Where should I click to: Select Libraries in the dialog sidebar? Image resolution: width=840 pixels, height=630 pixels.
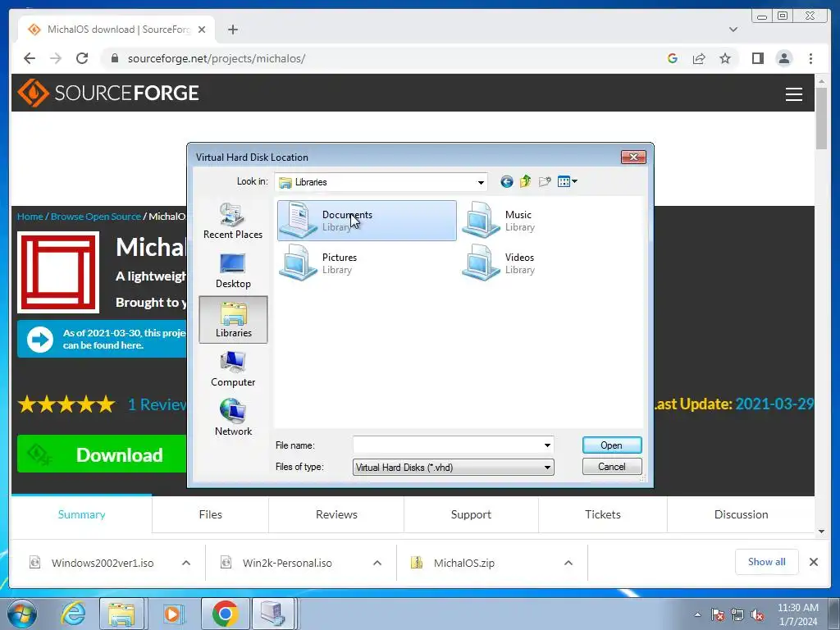tap(233, 320)
